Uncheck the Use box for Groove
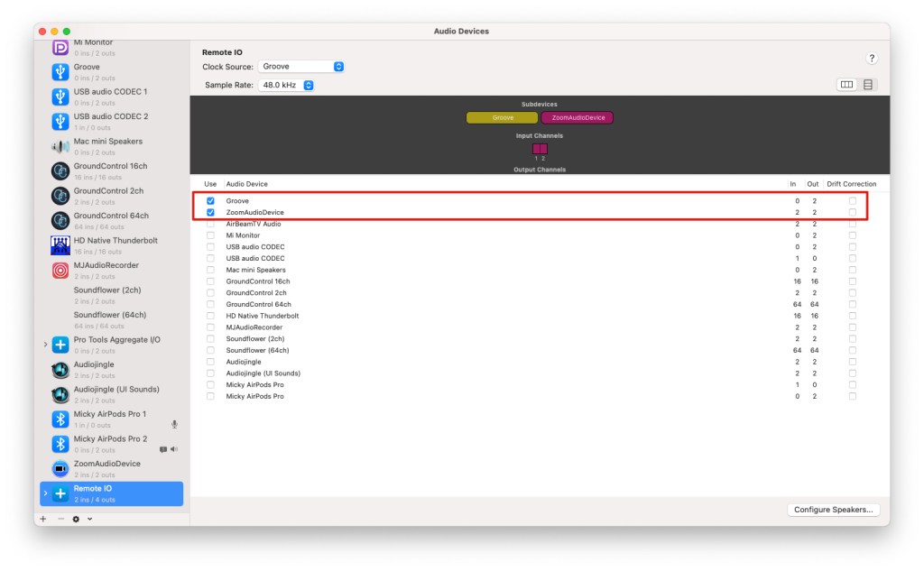924x571 pixels. pos(210,201)
